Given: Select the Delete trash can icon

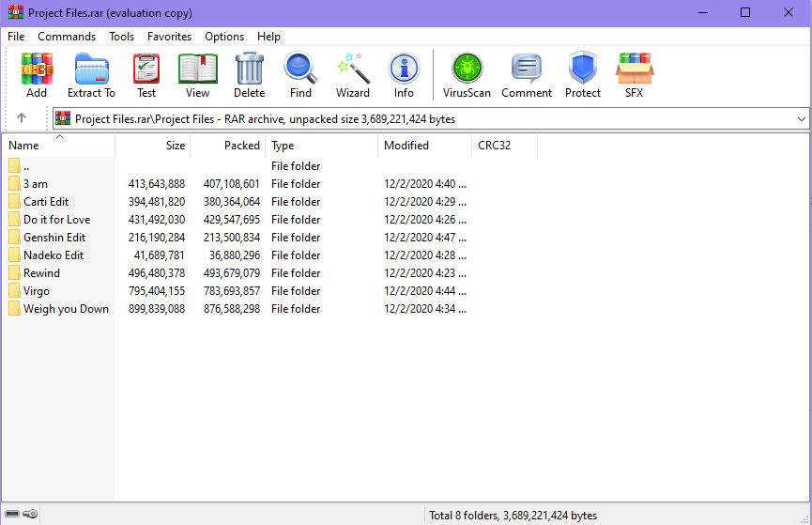Looking at the screenshot, I should point(250,69).
